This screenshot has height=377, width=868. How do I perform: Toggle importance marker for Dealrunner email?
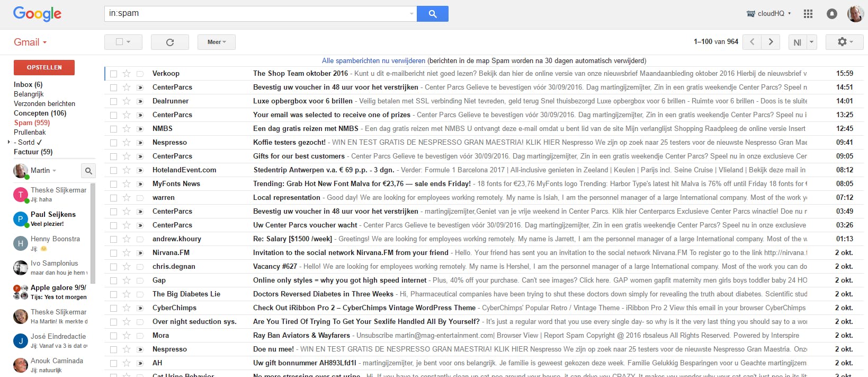140,101
